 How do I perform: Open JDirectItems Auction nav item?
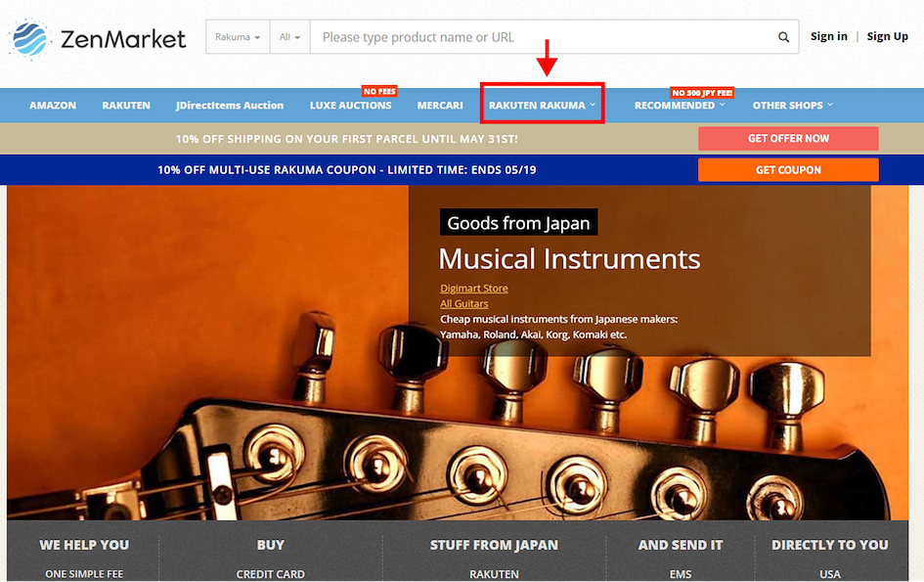(x=230, y=106)
